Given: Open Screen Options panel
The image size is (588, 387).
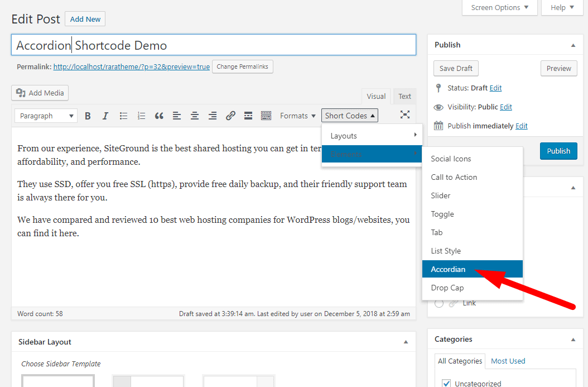Looking at the screenshot, I should pos(499,7).
